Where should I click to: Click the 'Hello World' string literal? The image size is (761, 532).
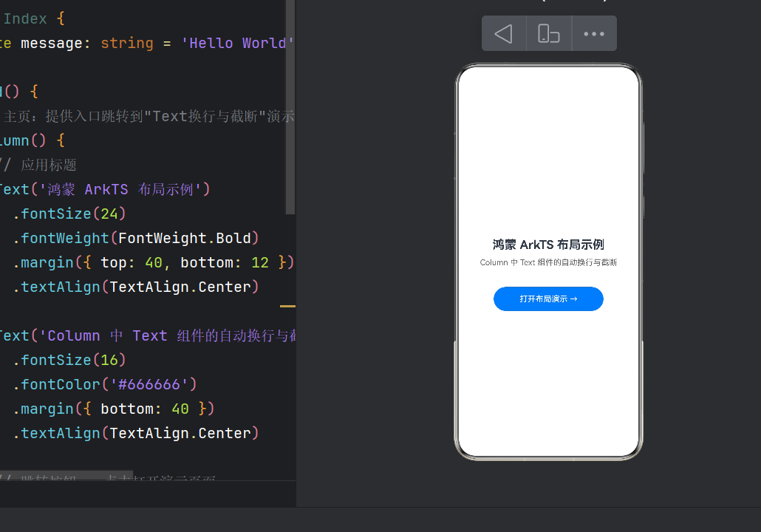pos(237,43)
